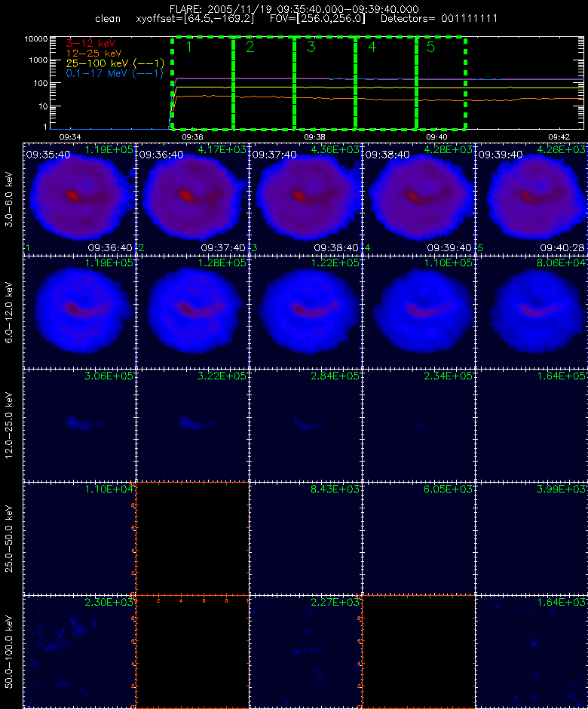Click the 'clean' algorithm label
The width and height of the screenshot is (588, 709).
108,19
